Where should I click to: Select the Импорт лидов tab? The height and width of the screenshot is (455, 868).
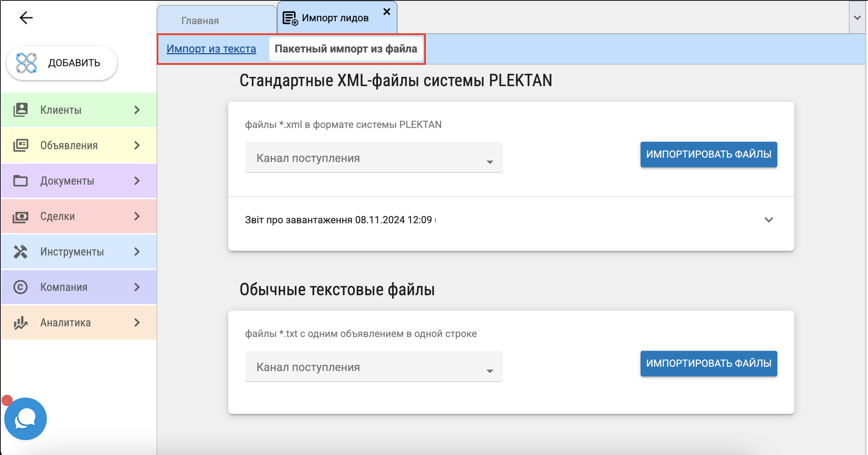[x=337, y=18]
